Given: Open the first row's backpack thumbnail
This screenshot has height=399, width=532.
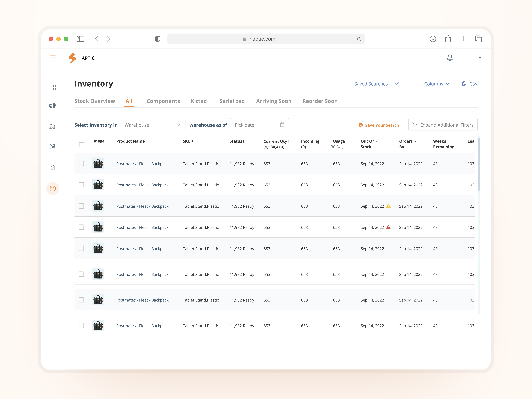Looking at the screenshot, I should click(98, 164).
